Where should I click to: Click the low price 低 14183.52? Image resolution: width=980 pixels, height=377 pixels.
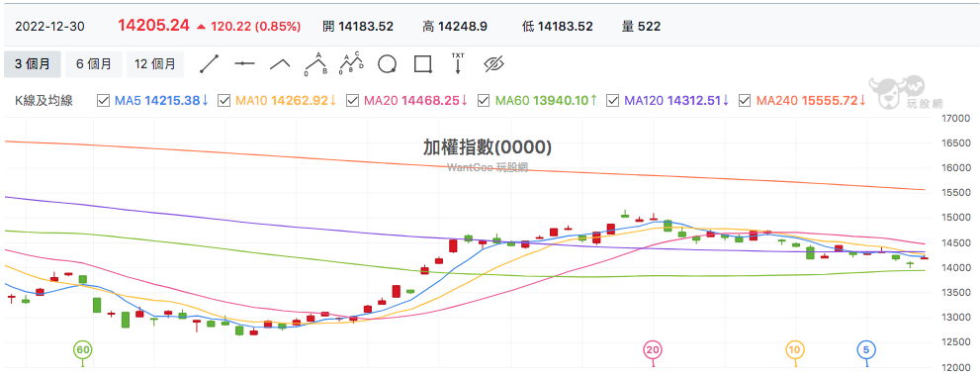tap(558, 27)
